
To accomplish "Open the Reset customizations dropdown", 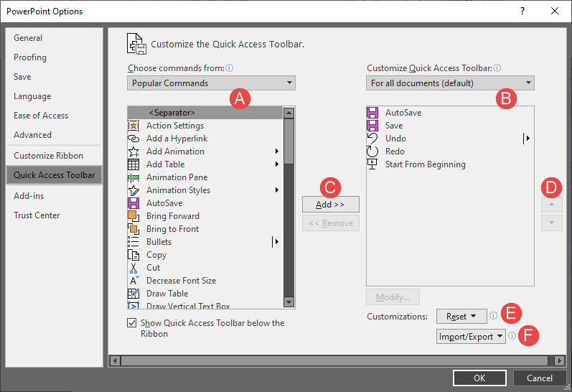I will pyautogui.click(x=461, y=316).
